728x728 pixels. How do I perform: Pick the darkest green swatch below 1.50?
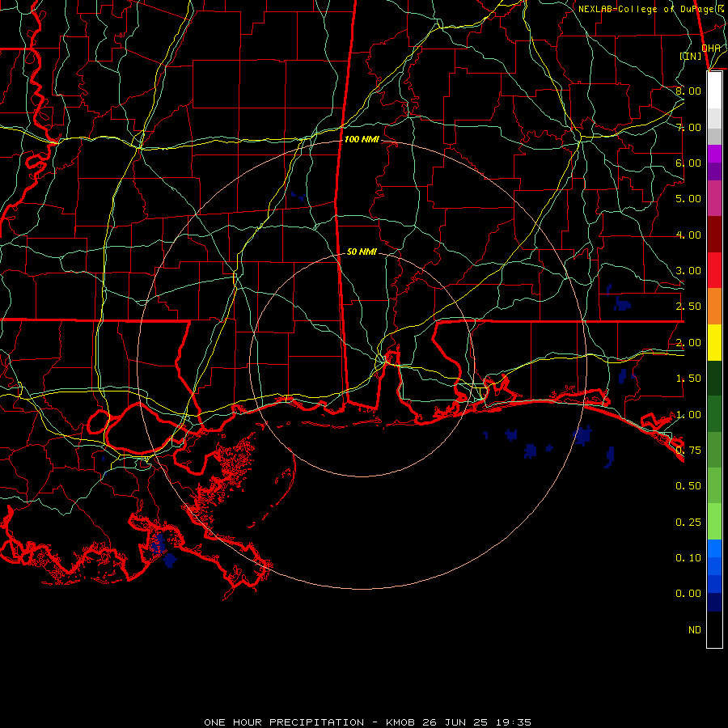pyautogui.click(x=714, y=378)
